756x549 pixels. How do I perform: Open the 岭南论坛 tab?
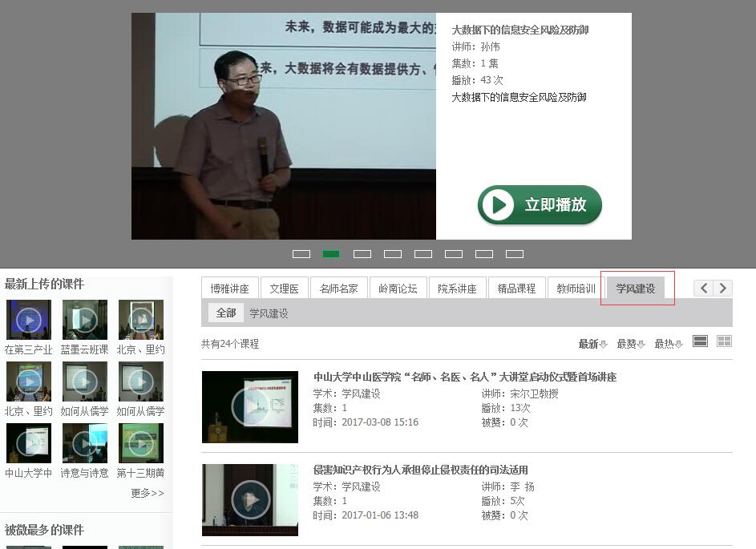(398, 289)
